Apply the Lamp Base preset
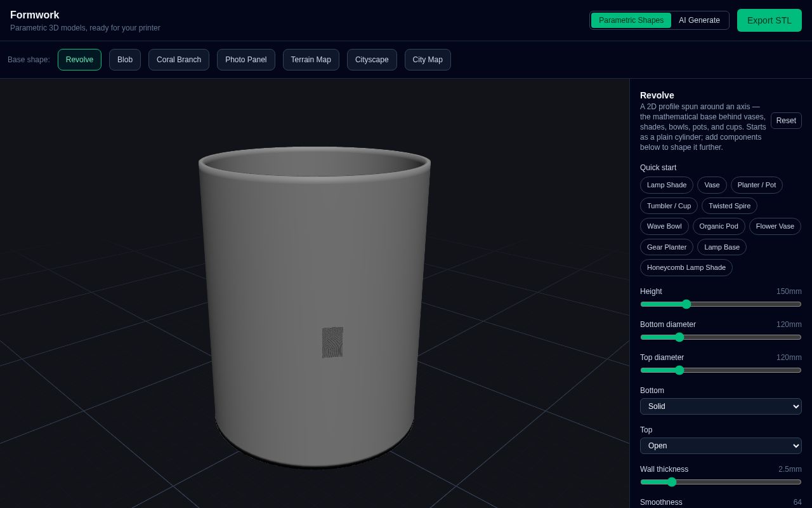 point(722,247)
